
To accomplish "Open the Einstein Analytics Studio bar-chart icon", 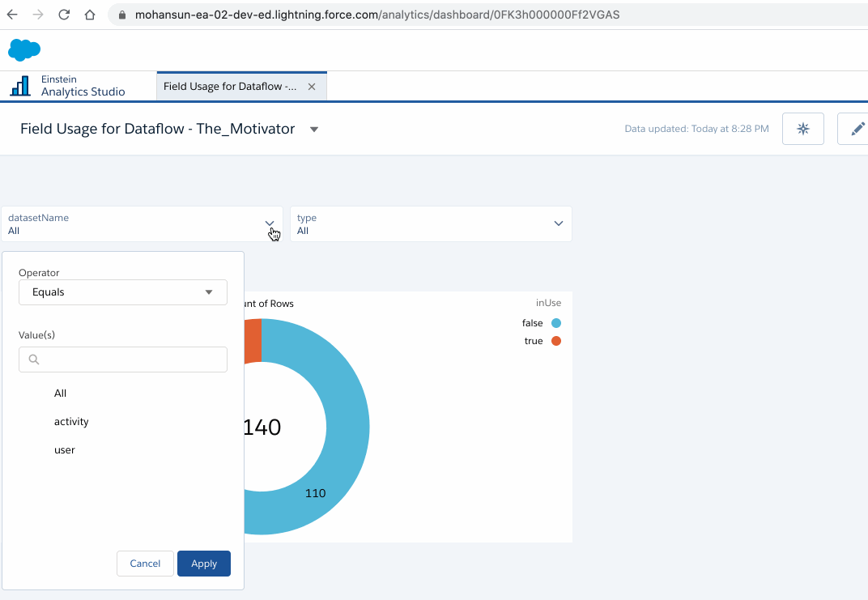I will [x=20, y=86].
